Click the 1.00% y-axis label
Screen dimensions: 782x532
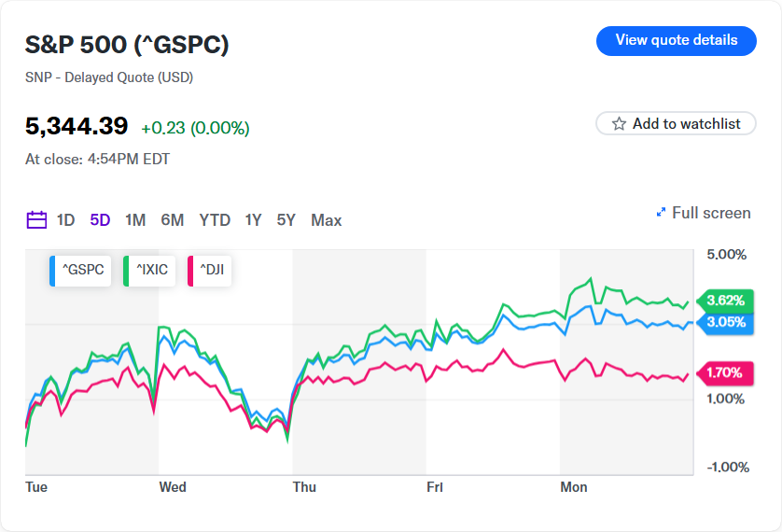(x=726, y=399)
